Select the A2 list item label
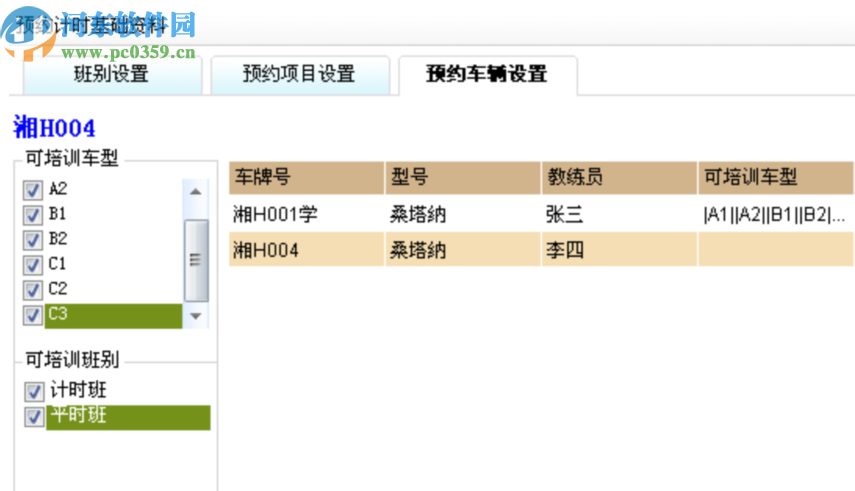Image resolution: width=855 pixels, height=491 pixels. 58,189
